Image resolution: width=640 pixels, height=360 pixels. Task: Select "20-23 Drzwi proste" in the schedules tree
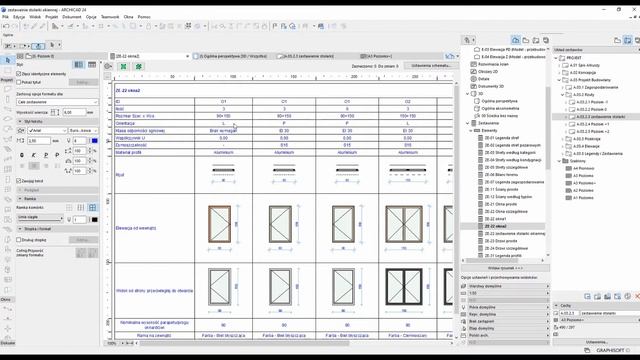501,241
